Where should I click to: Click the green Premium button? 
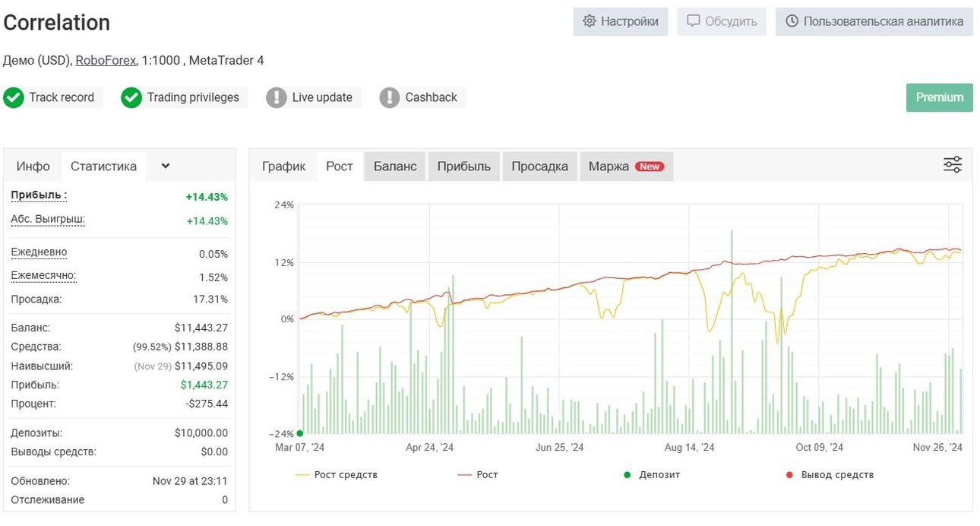click(940, 97)
